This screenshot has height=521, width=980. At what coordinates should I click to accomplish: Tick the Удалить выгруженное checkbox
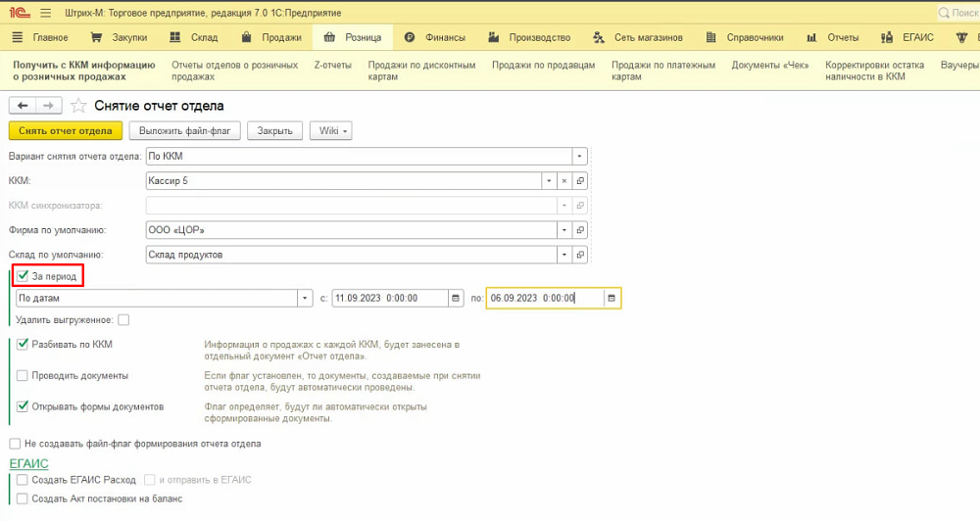tap(123, 319)
